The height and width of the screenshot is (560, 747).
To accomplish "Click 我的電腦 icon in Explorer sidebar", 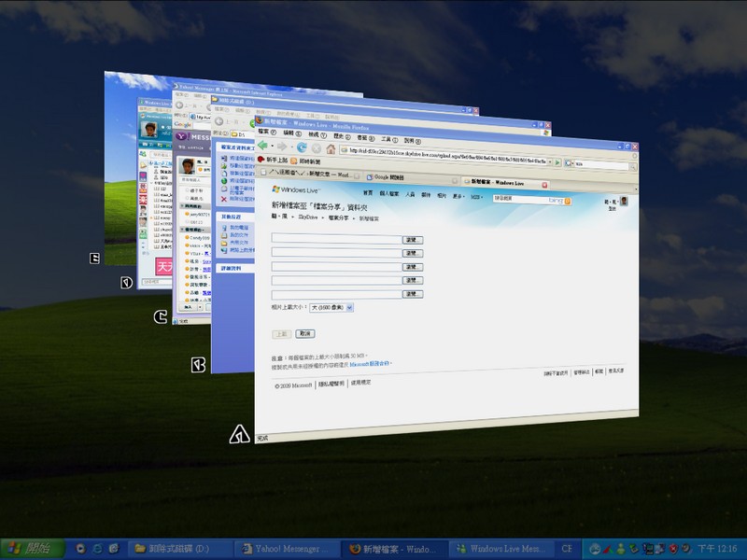I will [224, 228].
